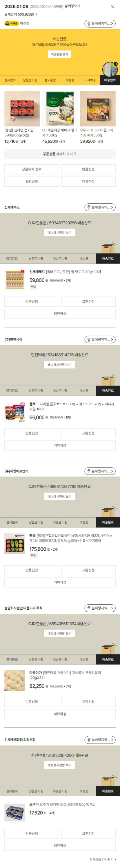Open address pill for 신세계푸드 seller
Image resolution: width=120 pixels, height=868 pixels.
[100, 207]
